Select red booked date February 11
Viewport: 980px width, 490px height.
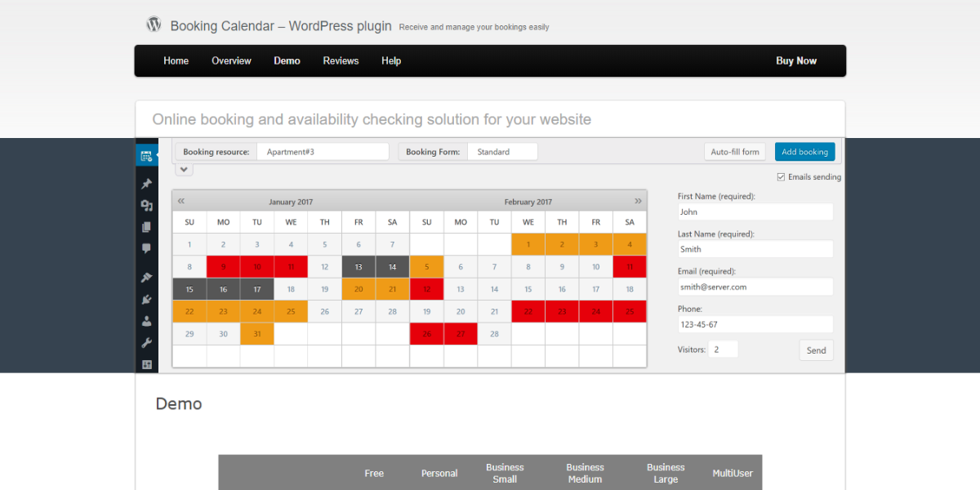point(630,266)
